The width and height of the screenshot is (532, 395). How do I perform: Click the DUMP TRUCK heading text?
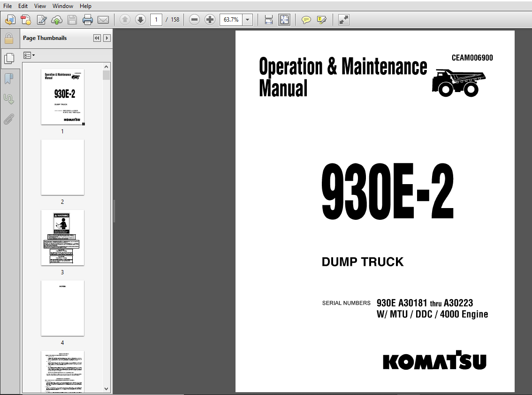pyautogui.click(x=362, y=262)
